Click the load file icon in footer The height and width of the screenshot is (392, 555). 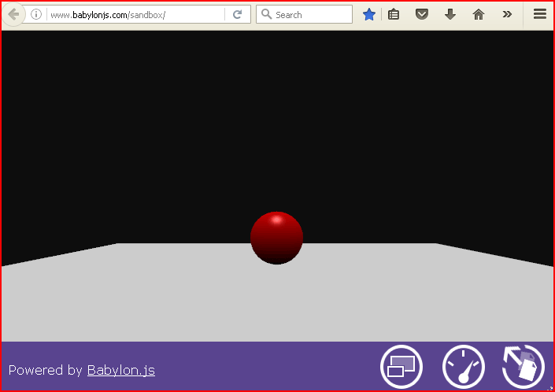[x=524, y=367]
